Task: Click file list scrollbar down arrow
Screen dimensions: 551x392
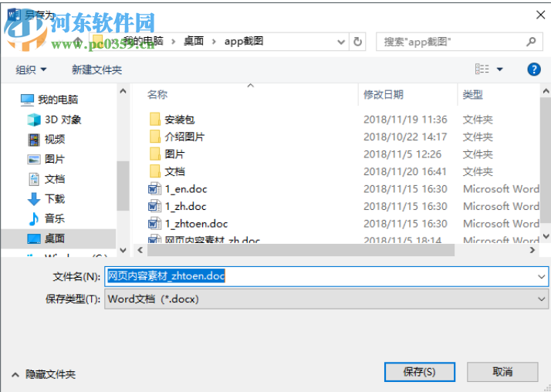Action: coord(546,236)
